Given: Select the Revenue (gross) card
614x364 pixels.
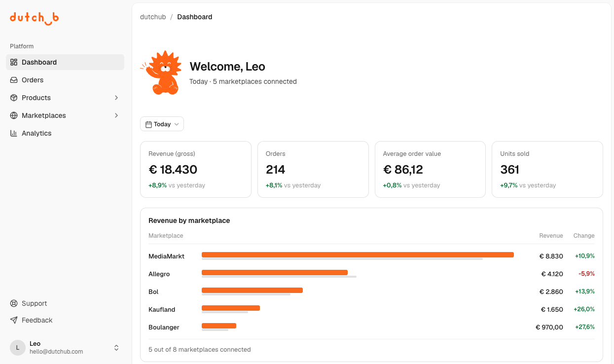Looking at the screenshot, I should 196,170.
